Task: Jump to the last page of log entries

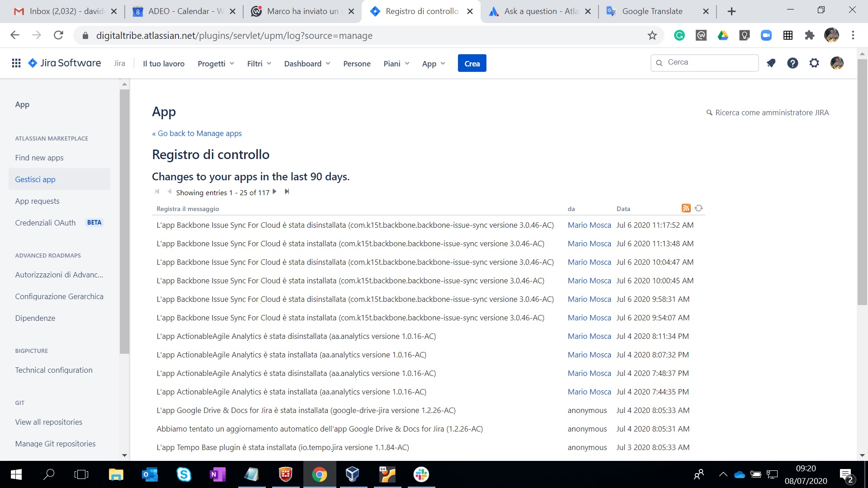Action: point(287,192)
